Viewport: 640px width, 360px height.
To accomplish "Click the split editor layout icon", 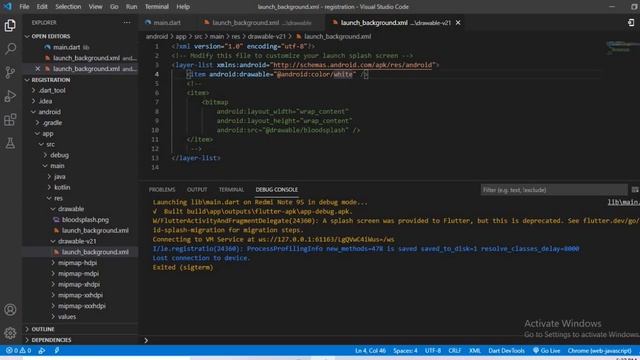I will [631, 23].
